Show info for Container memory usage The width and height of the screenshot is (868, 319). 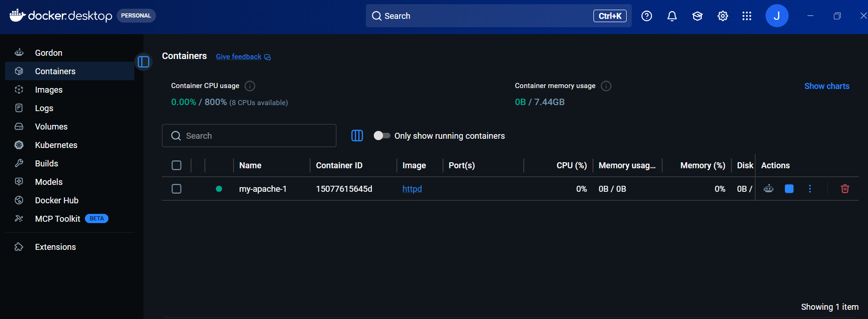pyautogui.click(x=606, y=86)
